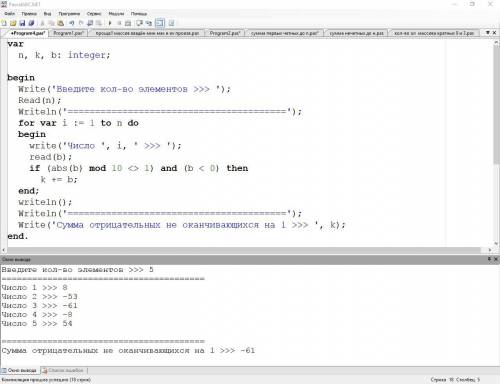Toggle the highlighted output window toolbar button
This screenshot has width=500, height=384.
tap(160, 23)
